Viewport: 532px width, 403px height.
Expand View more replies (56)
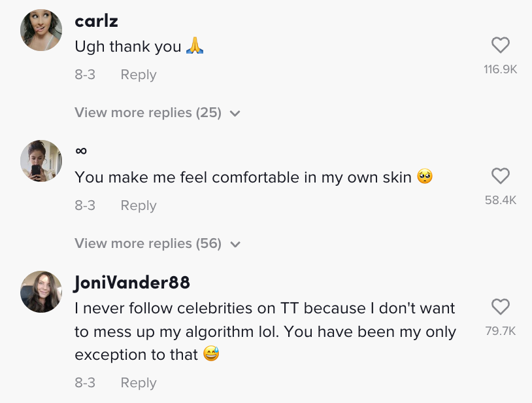pos(158,243)
